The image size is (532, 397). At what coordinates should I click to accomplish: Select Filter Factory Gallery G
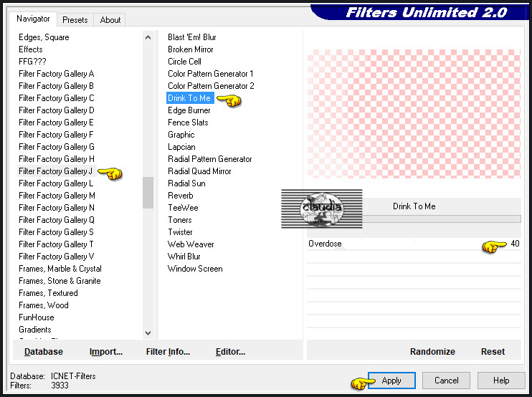coord(57,147)
